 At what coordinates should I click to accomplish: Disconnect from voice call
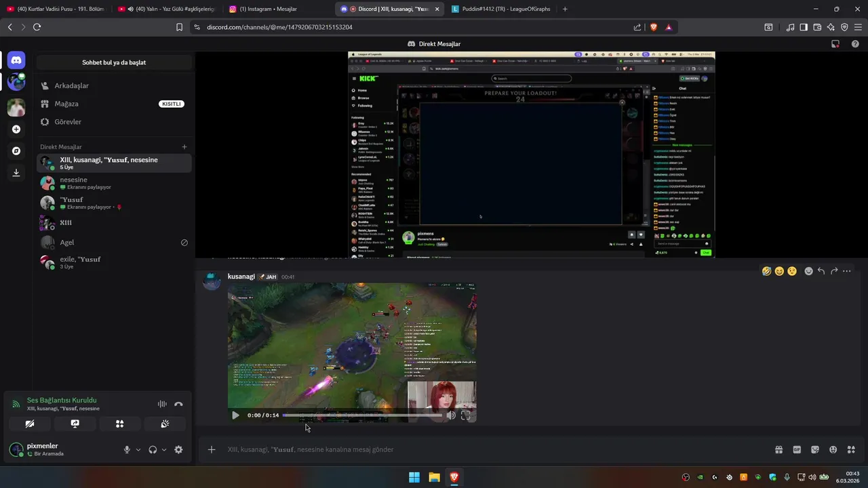[178, 404]
